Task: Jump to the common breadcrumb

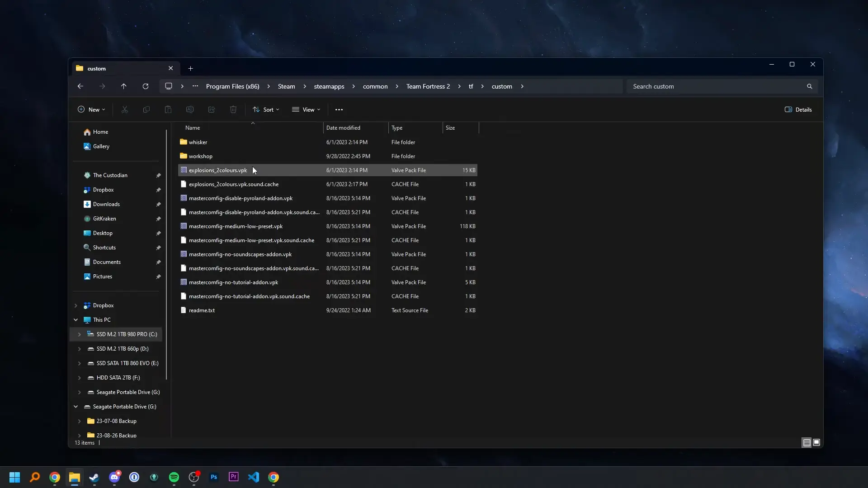Action: pyautogui.click(x=375, y=86)
